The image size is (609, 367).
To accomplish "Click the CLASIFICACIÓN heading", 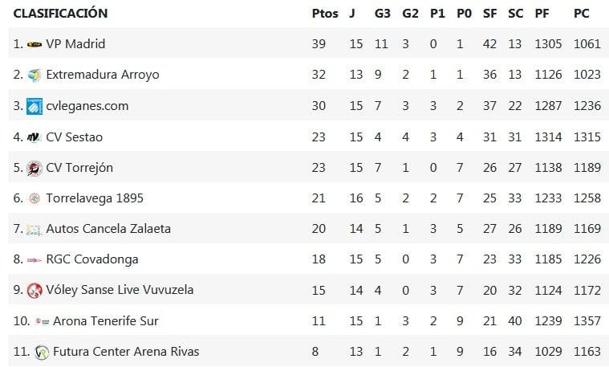I will [x=60, y=13].
